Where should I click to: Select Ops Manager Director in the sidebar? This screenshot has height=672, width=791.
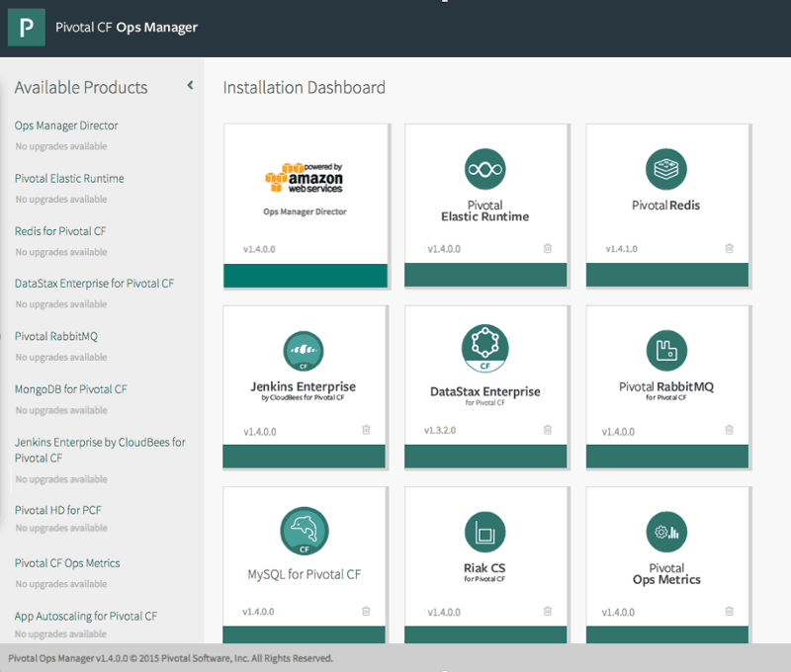65,126
